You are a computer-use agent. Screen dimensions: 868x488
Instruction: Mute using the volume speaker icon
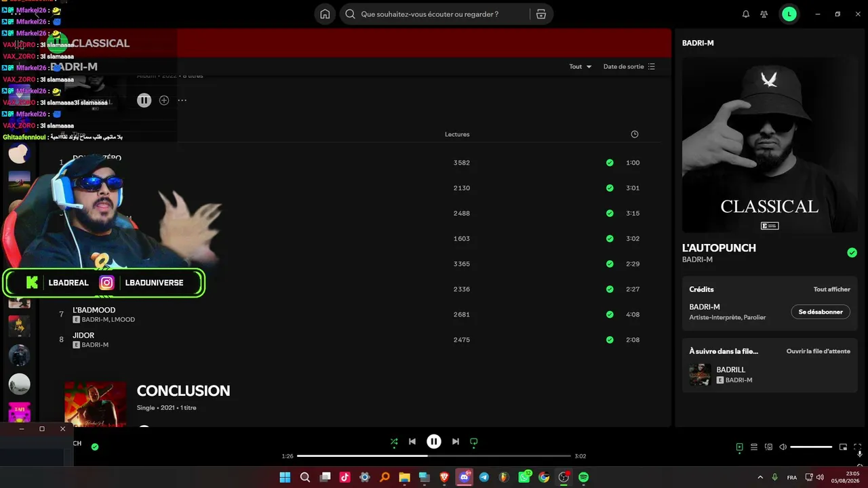tap(783, 447)
